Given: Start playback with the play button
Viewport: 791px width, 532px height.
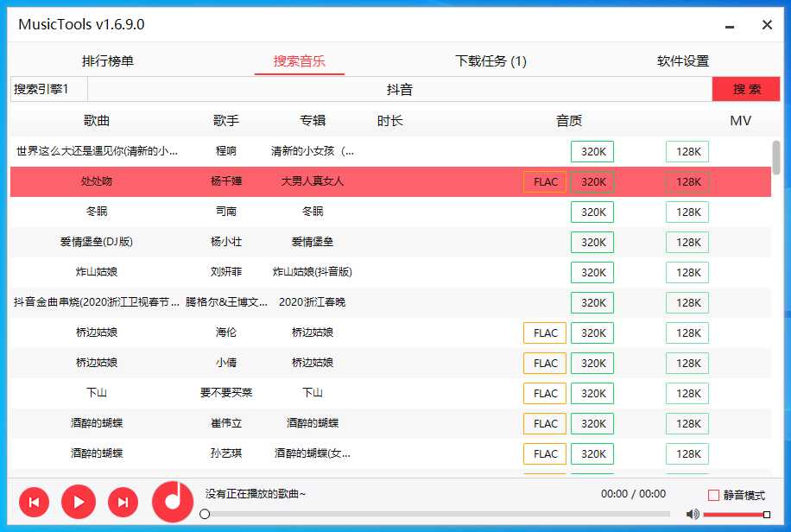Looking at the screenshot, I should click(x=79, y=503).
